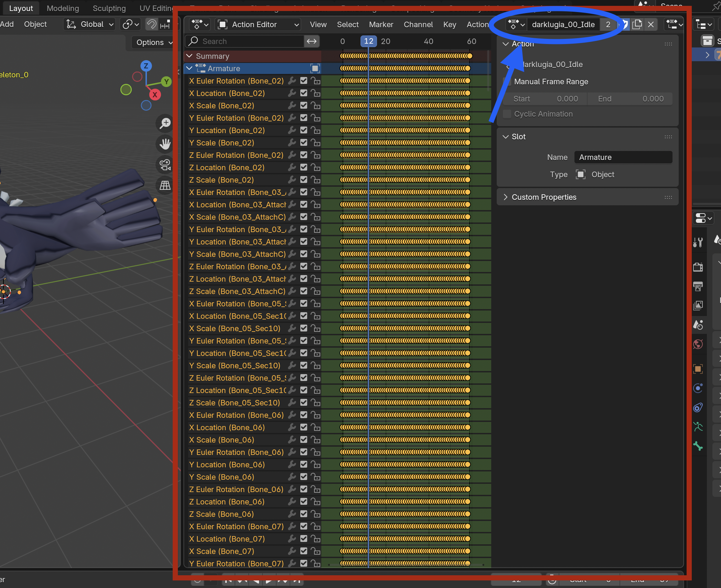Switch perspective/orthographic with the grid icon
The width and height of the screenshot is (721, 588).
pyautogui.click(x=165, y=185)
